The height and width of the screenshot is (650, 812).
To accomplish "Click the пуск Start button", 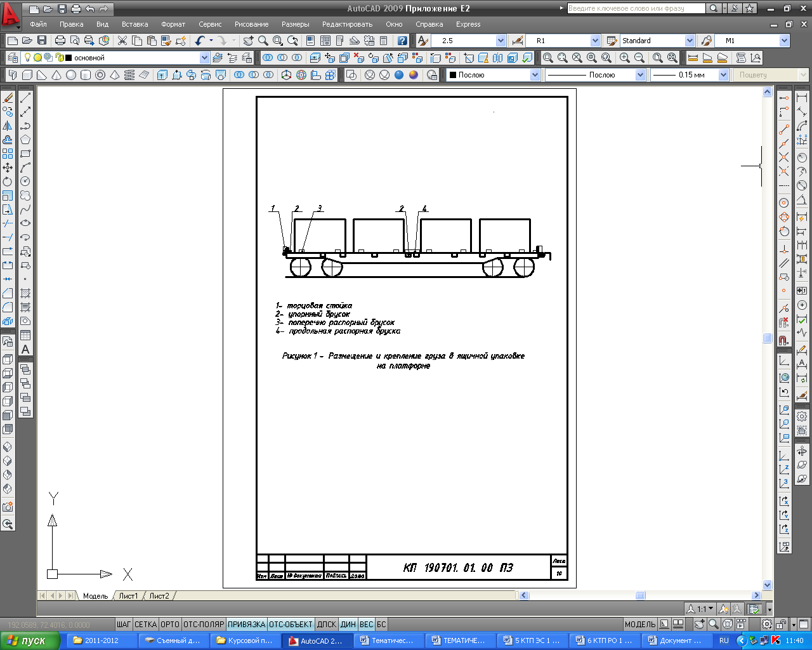I will (29, 640).
